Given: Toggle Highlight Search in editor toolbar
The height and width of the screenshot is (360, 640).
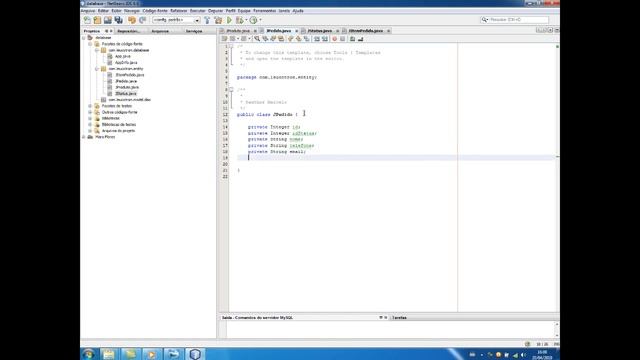Looking at the screenshot, I should (281, 39).
